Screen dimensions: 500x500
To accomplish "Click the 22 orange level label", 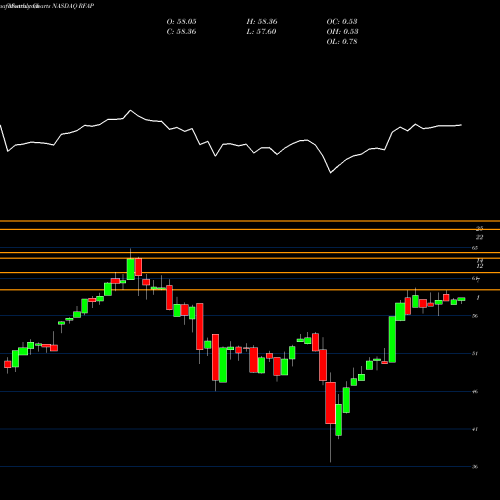I will [479, 237].
